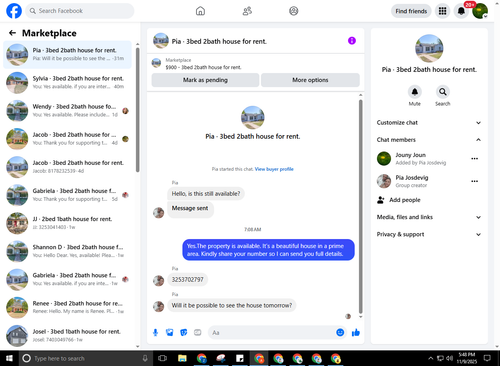500x366 pixels.
Task: Click More options button
Action: [310, 80]
